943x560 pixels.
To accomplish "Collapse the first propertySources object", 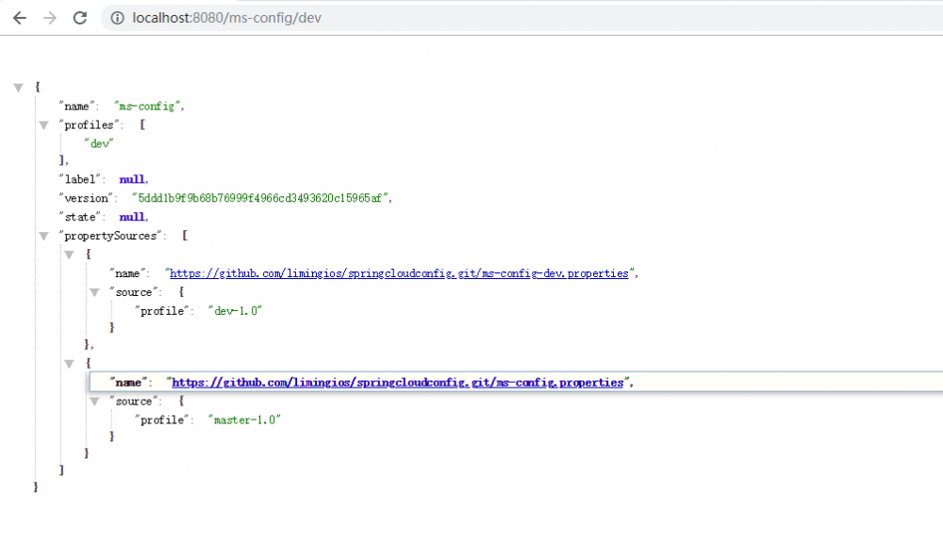I will (x=69, y=255).
